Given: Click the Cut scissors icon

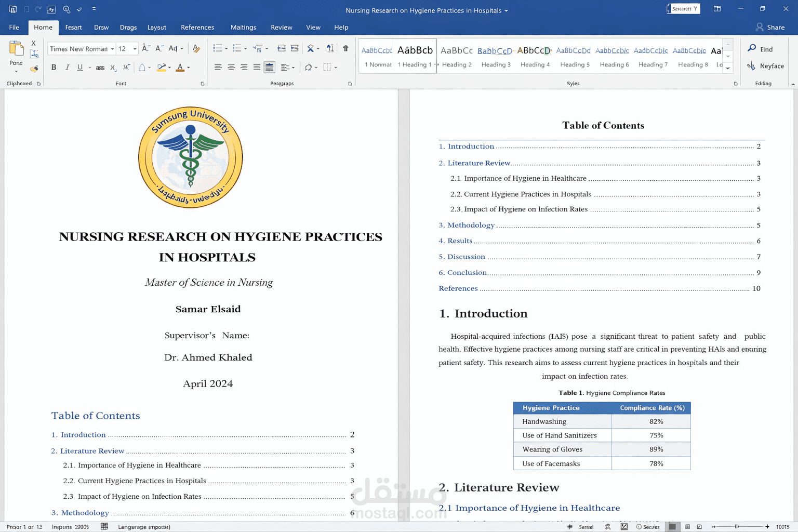Looking at the screenshot, I should click(x=34, y=43).
